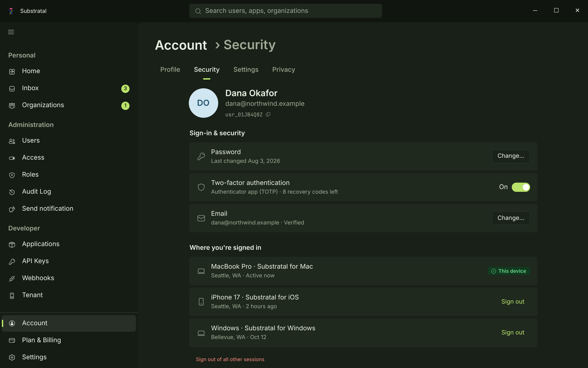Open the Privacy tab

[x=284, y=70]
